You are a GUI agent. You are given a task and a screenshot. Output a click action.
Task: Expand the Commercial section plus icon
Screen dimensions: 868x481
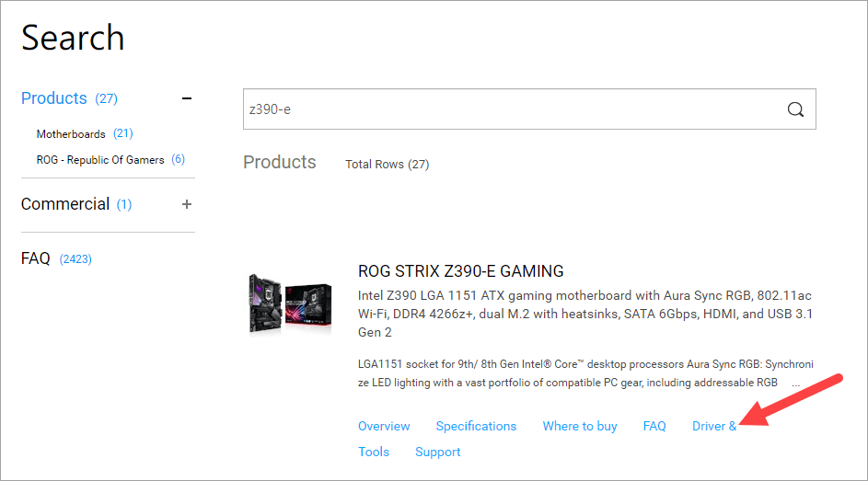(187, 204)
